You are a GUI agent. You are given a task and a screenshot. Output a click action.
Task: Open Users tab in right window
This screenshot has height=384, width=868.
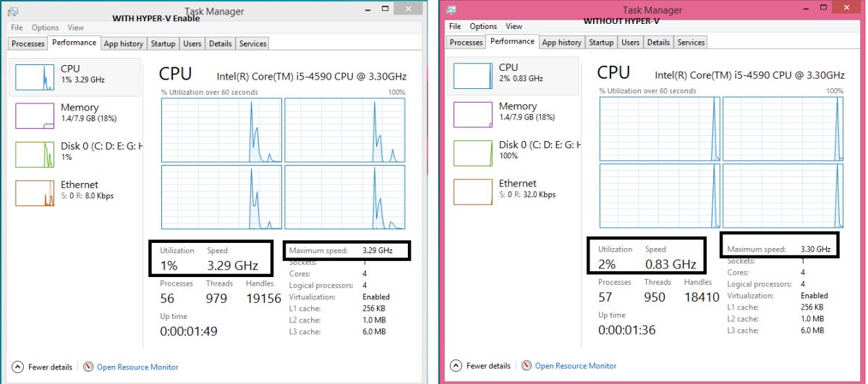point(631,42)
